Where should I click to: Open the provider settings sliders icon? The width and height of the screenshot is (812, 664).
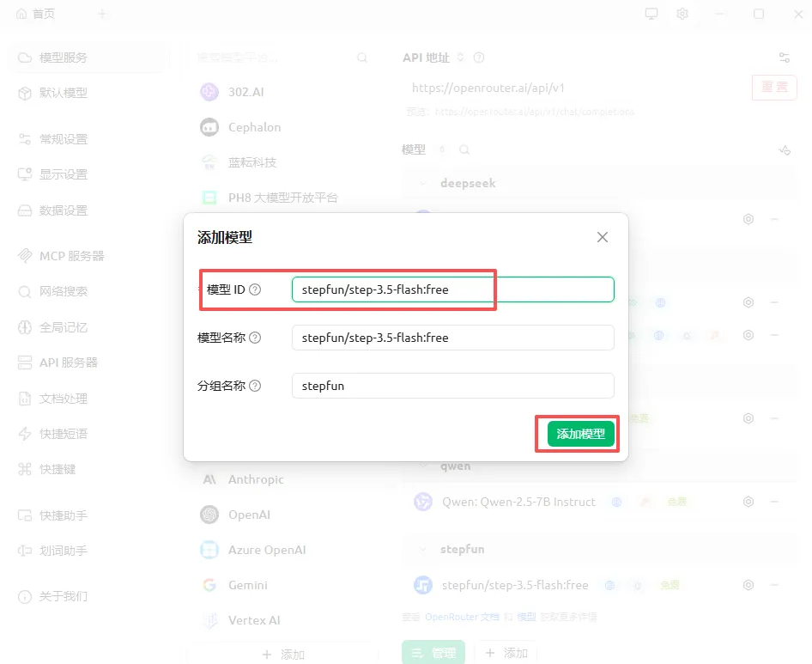pos(785,58)
